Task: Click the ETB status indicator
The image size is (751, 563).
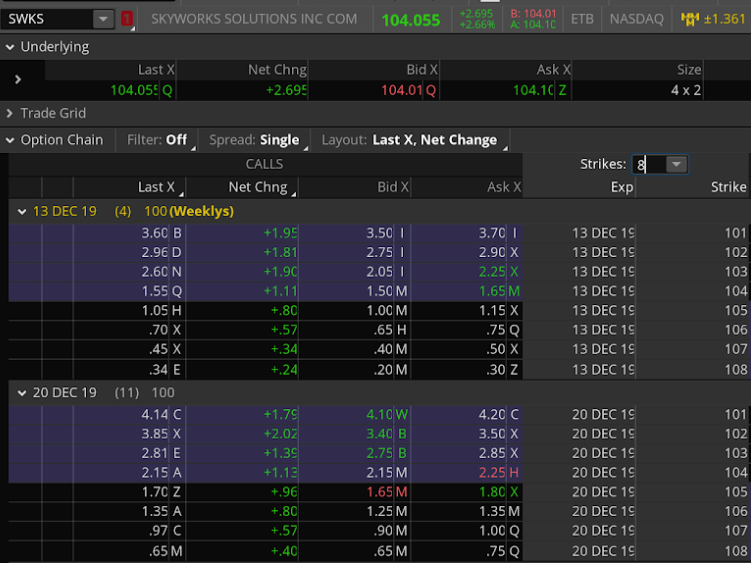Action: click(581, 19)
